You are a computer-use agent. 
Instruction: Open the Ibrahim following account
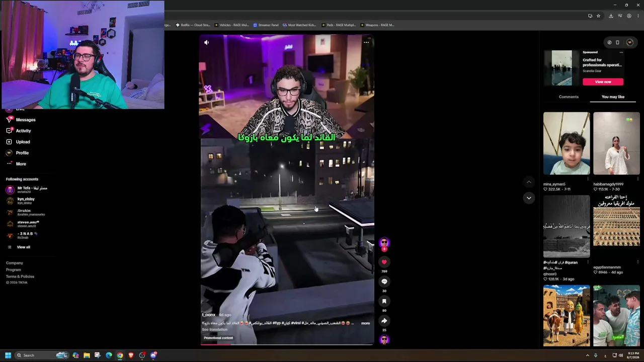25,212
